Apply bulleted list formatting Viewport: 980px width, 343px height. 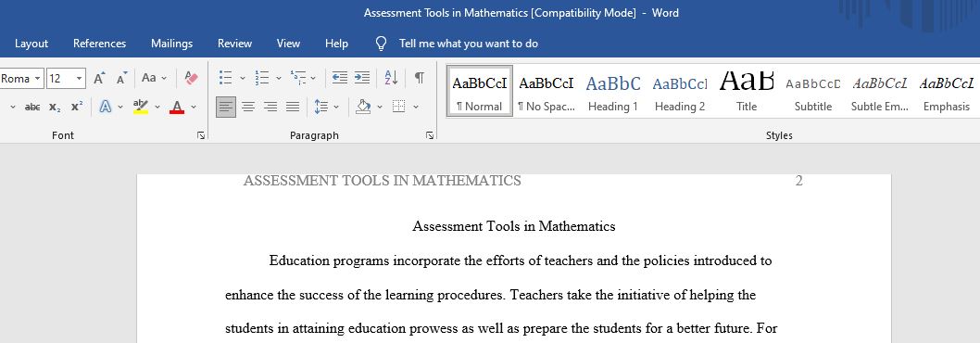(x=226, y=78)
